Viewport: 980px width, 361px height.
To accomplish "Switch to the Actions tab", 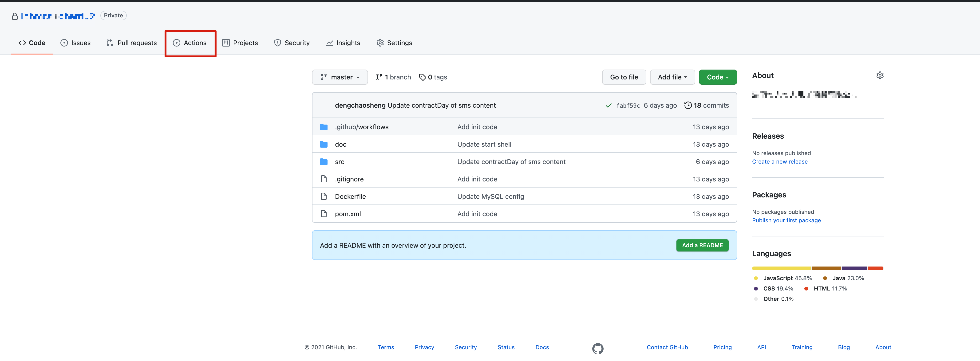I will click(190, 43).
